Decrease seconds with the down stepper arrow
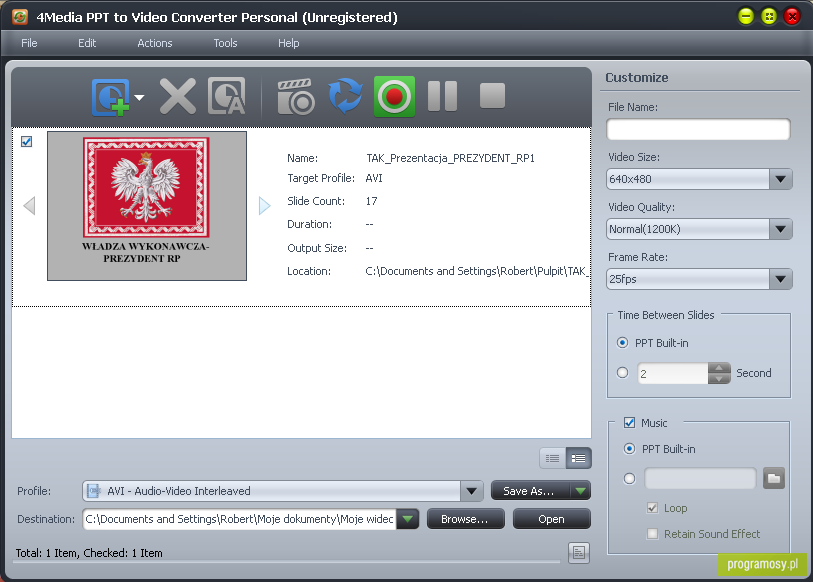 [719, 379]
